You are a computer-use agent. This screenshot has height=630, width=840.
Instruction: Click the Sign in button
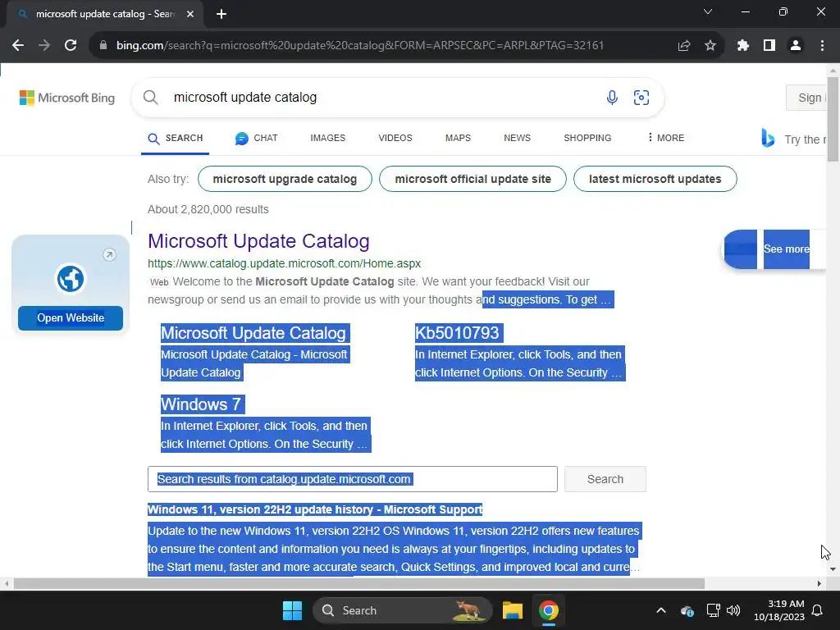(806, 98)
